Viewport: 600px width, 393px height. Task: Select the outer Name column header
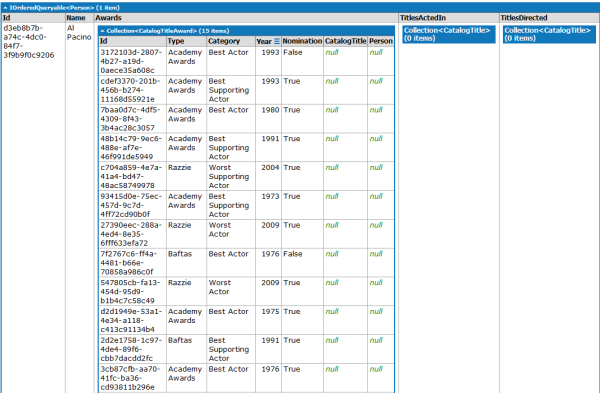coord(76,18)
